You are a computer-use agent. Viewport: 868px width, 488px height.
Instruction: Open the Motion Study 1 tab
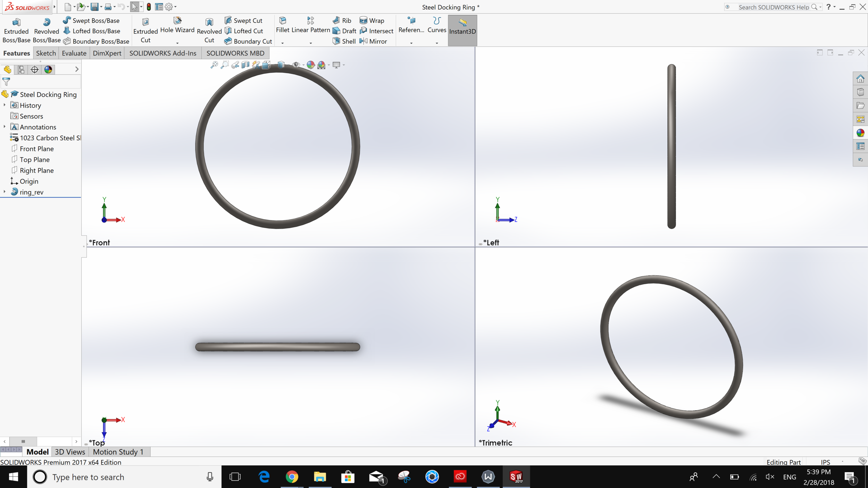pos(118,452)
